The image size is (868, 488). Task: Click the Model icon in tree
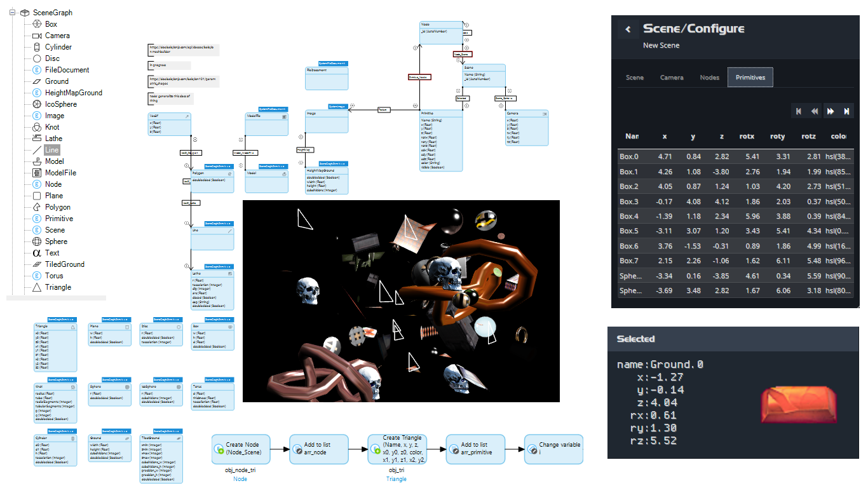(37, 161)
